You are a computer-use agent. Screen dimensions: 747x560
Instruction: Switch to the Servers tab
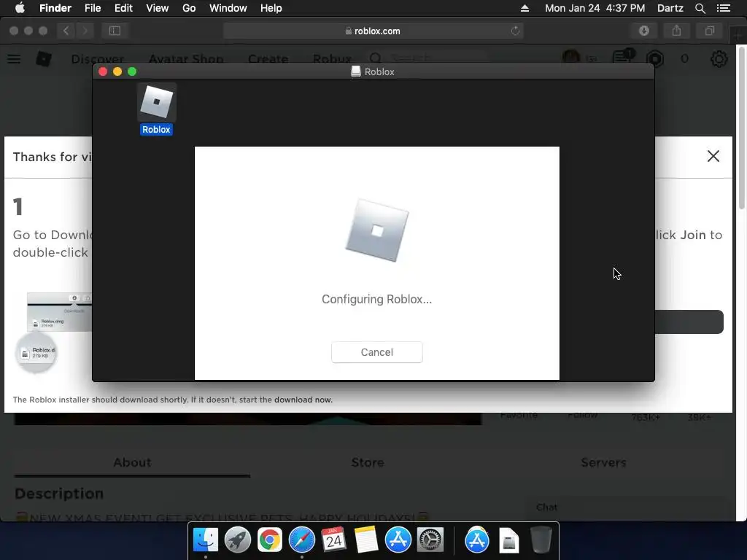pos(603,462)
